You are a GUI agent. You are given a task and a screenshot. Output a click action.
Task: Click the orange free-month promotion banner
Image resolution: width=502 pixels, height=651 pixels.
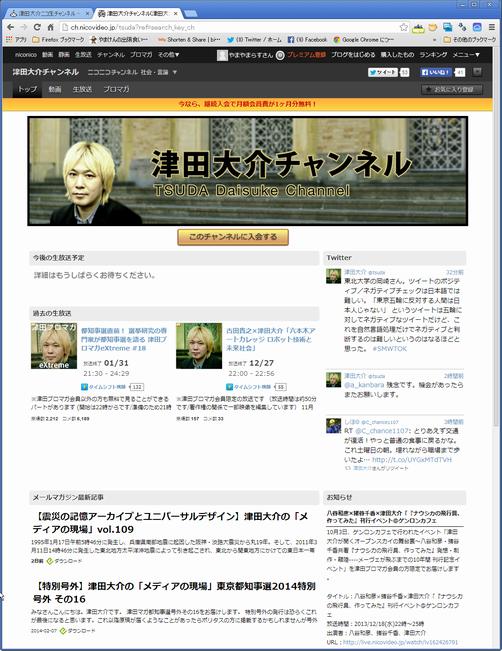click(x=247, y=104)
